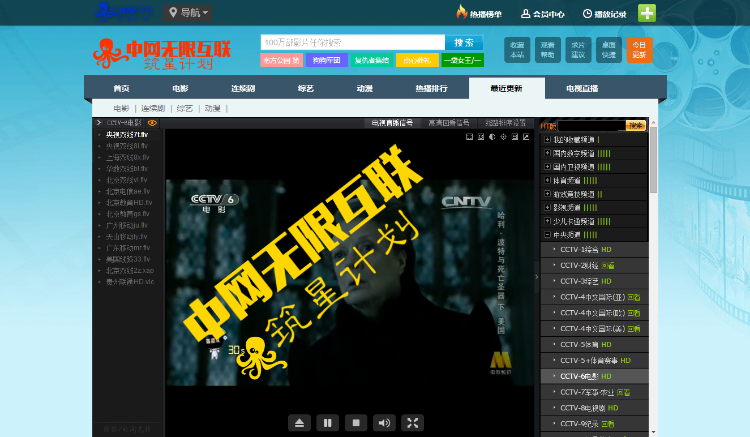
Task: Click the second video display-mode icon
Action: click(481, 137)
